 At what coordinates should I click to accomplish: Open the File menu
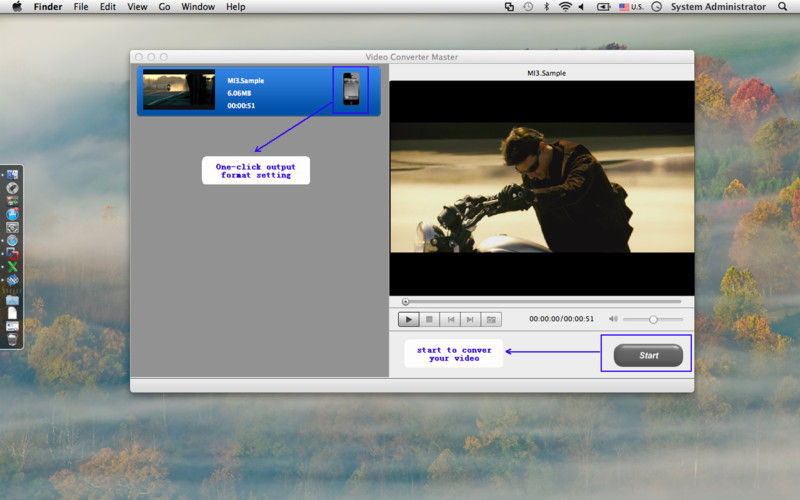[81, 7]
